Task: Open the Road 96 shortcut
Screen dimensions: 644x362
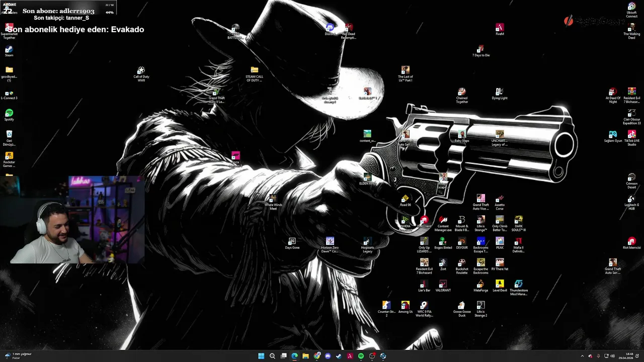Action: [405, 201]
